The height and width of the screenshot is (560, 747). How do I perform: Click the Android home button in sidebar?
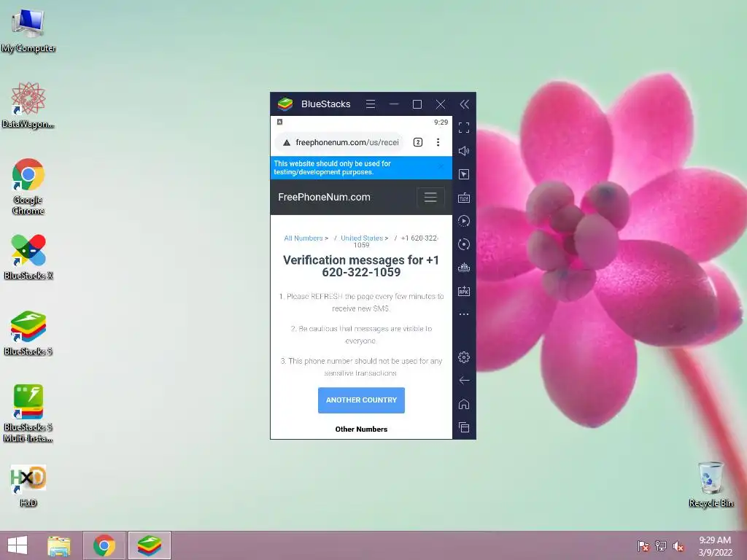click(464, 404)
